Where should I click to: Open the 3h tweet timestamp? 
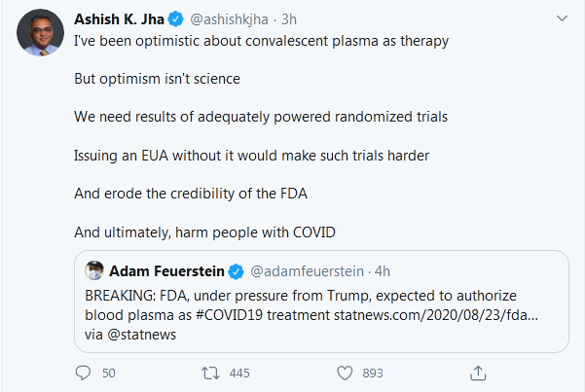(289, 18)
